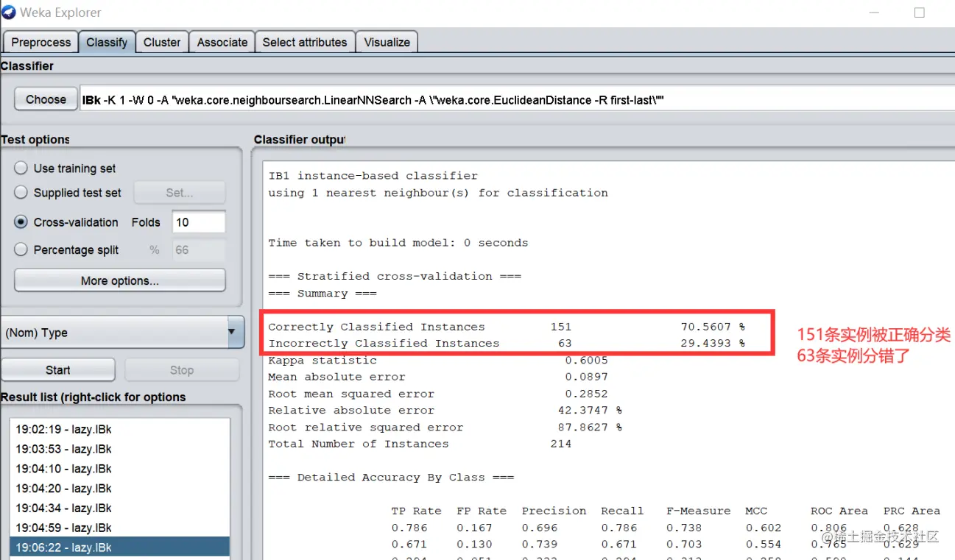Viewport: 955px width, 560px height.
Task: Click the Stratified cross-validation header text
Action: click(x=395, y=277)
